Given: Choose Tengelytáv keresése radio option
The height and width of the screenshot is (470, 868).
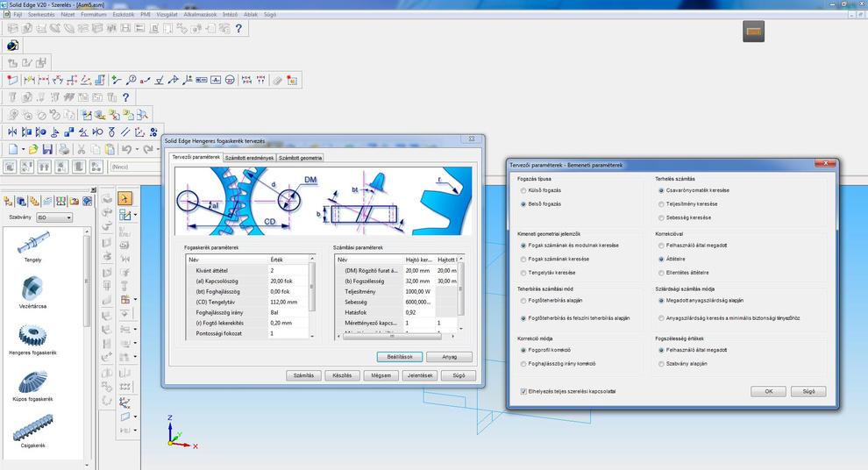Looking at the screenshot, I should click(523, 273).
